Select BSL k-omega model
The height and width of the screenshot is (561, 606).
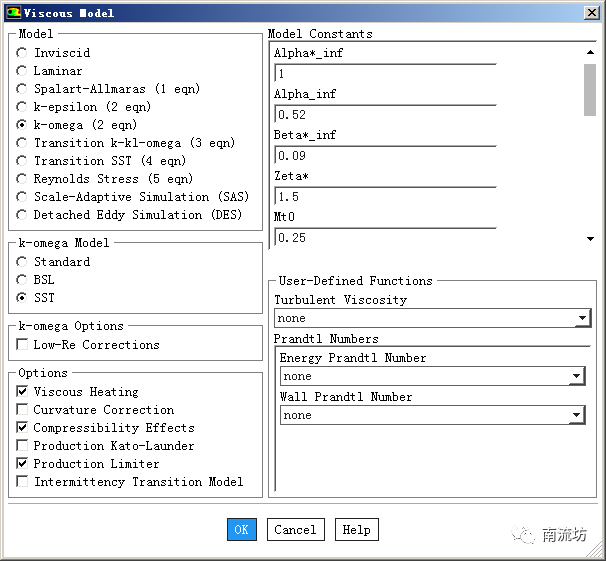coord(22,280)
